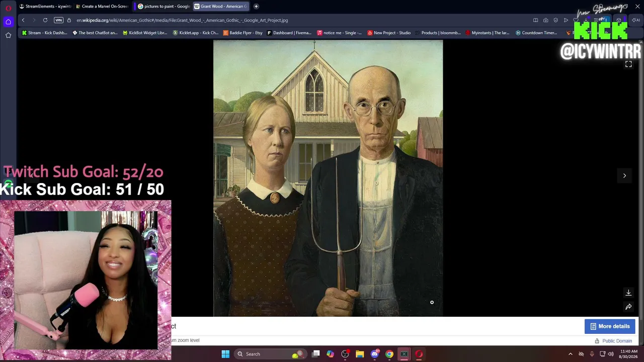Launch Copilot from the taskbar
The width and height of the screenshot is (644, 362).
(x=330, y=354)
